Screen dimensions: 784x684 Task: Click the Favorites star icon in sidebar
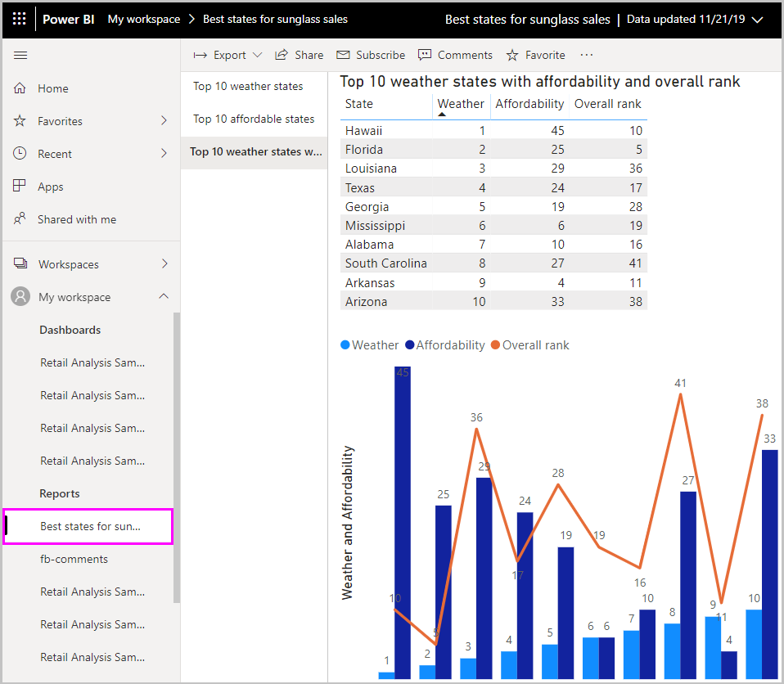tap(20, 120)
